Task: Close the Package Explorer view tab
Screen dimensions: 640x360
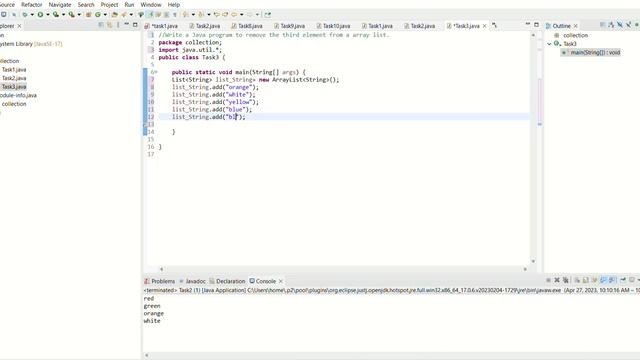Action: [x=19, y=26]
